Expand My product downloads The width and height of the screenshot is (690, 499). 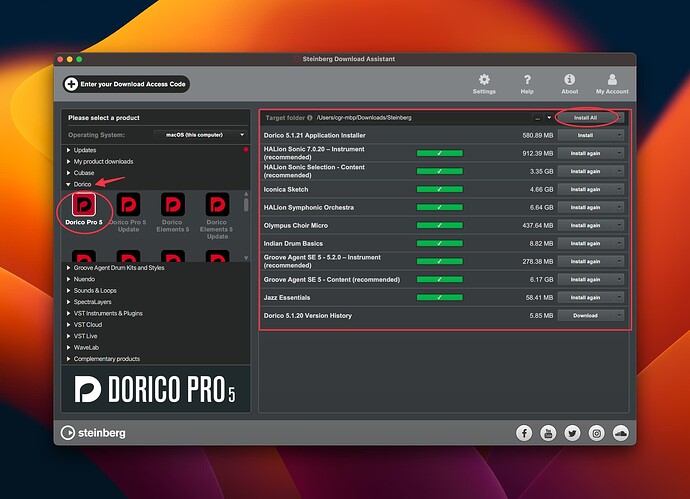click(69, 161)
